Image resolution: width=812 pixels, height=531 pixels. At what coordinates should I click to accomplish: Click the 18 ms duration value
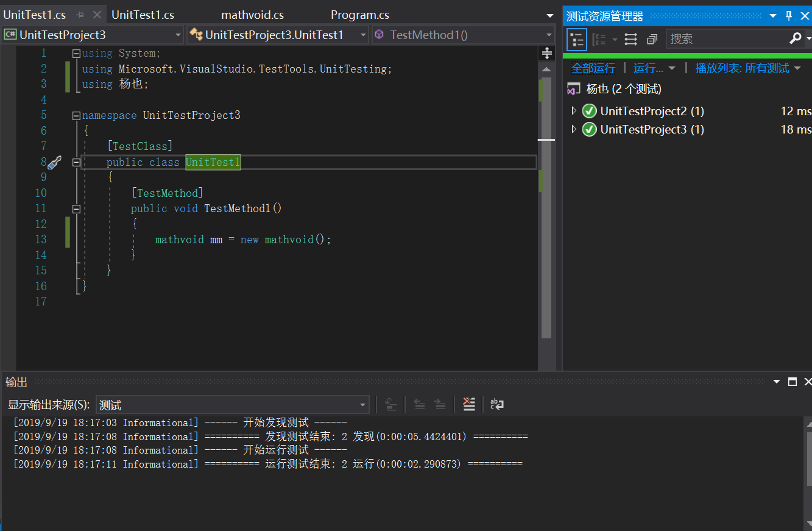pyautogui.click(x=796, y=129)
